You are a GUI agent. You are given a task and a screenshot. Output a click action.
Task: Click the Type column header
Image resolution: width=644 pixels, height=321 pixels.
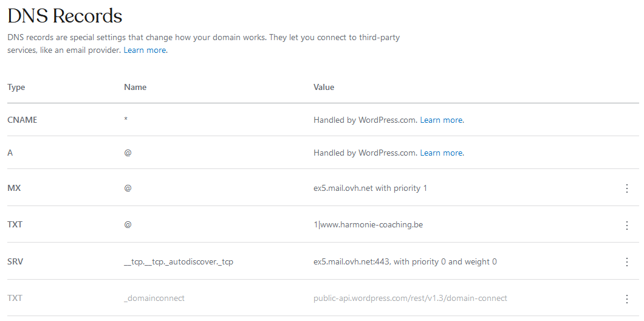(x=16, y=88)
